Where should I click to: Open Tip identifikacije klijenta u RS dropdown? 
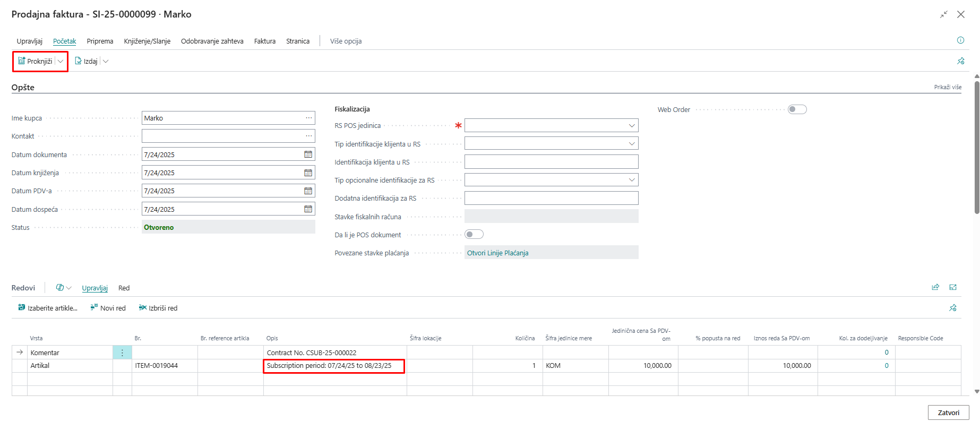pyautogui.click(x=632, y=144)
